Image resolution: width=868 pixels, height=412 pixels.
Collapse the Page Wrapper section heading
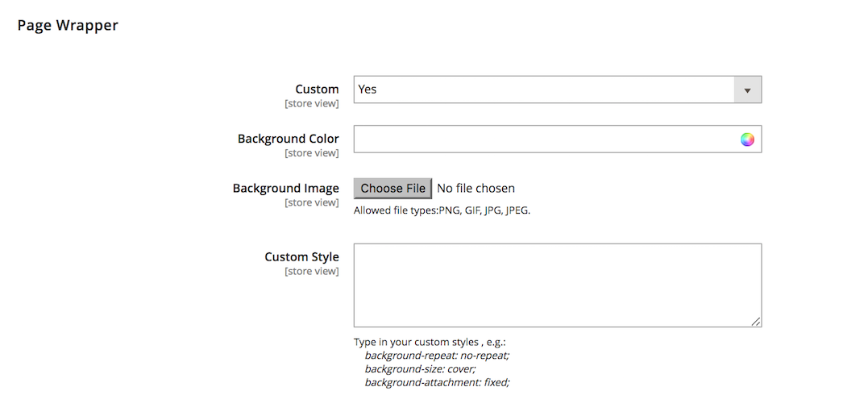coord(68,26)
